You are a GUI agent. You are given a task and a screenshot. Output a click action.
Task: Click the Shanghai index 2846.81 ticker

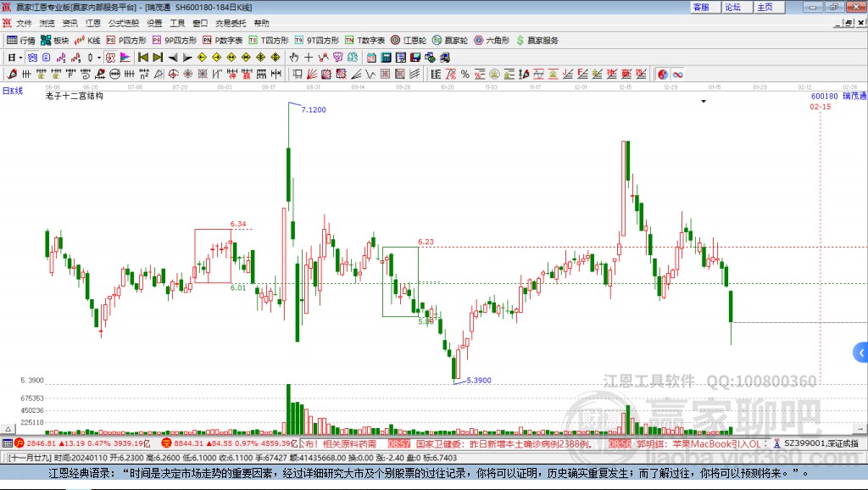82,443
